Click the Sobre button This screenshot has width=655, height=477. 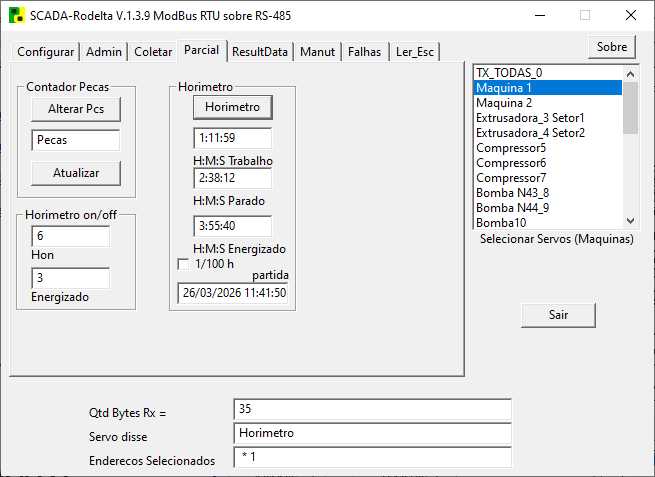611,47
